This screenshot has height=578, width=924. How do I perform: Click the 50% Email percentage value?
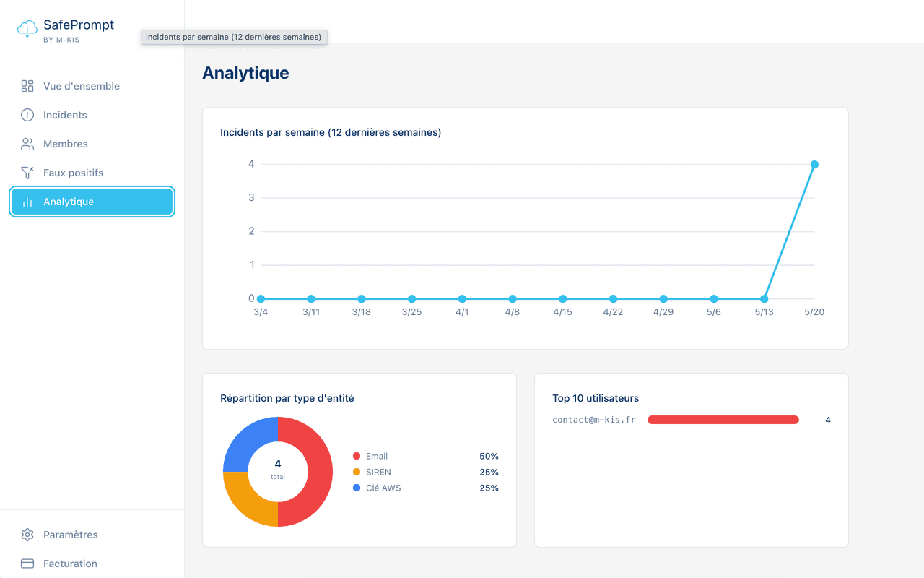(x=489, y=456)
